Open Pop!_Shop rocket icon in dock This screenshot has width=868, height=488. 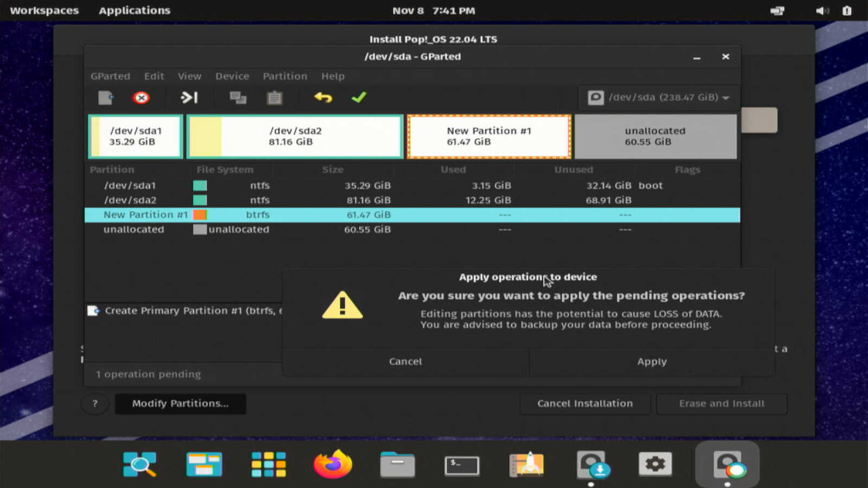point(526,464)
